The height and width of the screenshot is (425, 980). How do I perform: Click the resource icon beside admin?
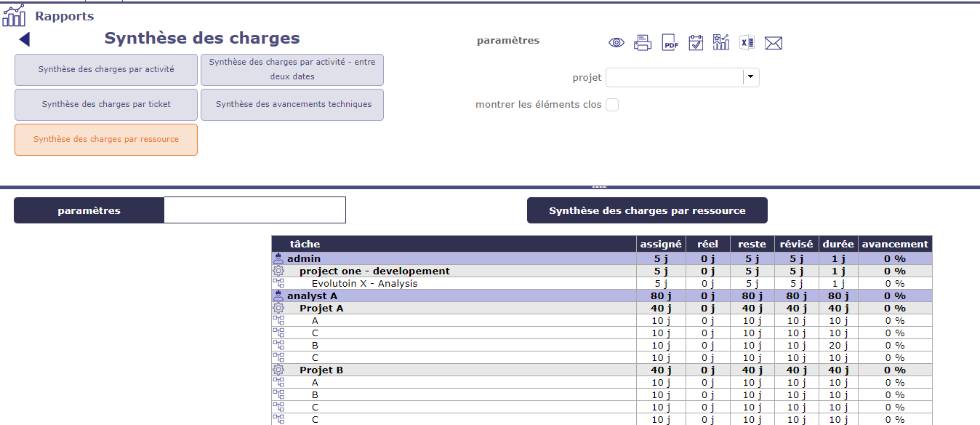[x=278, y=258]
